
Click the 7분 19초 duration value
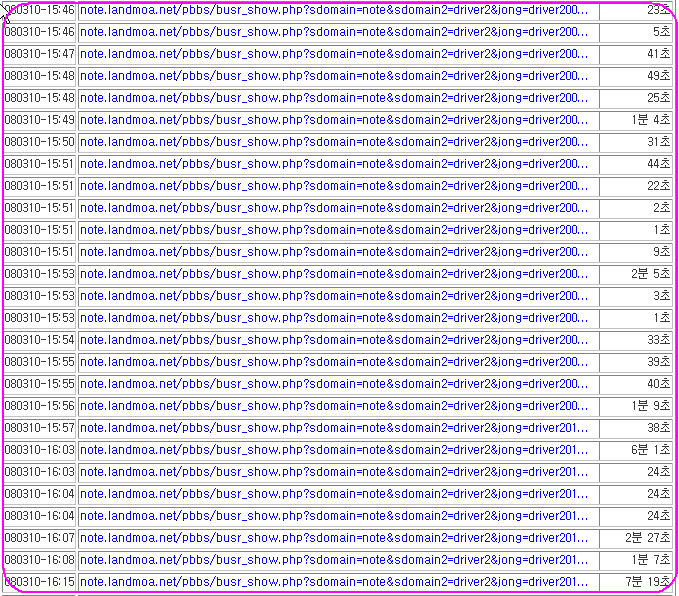[x=648, y=582]
